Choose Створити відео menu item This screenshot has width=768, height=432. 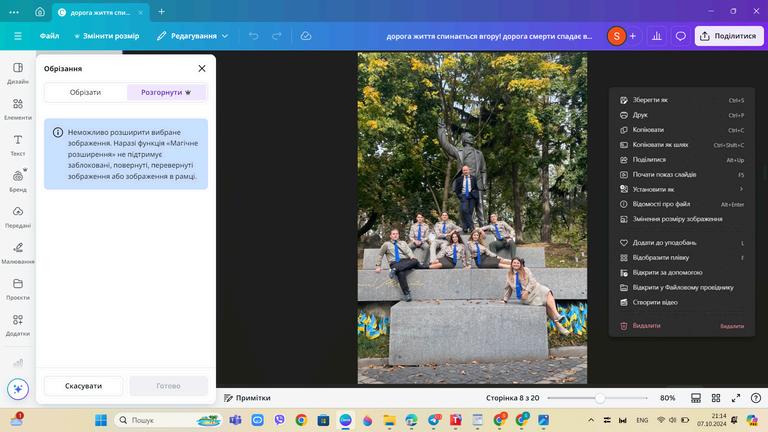pos(681,302)
